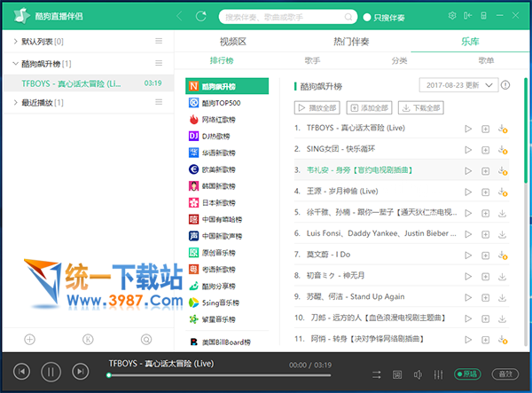Select the DJ热歌榜 chart
532x393 pixels.
227,136
